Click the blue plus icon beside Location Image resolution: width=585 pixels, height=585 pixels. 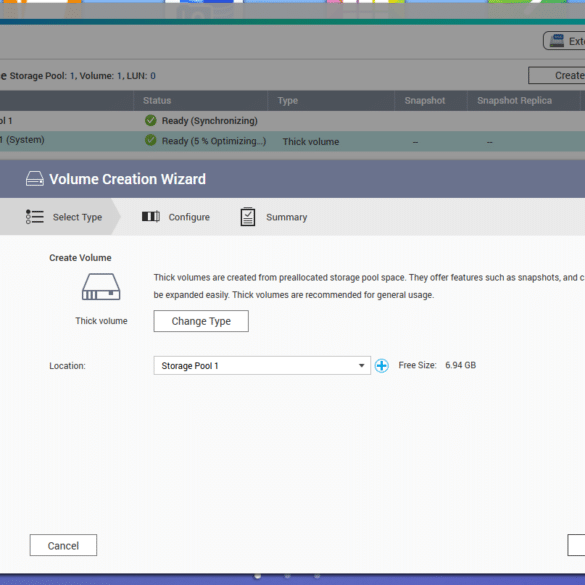[x=381, y=366]
